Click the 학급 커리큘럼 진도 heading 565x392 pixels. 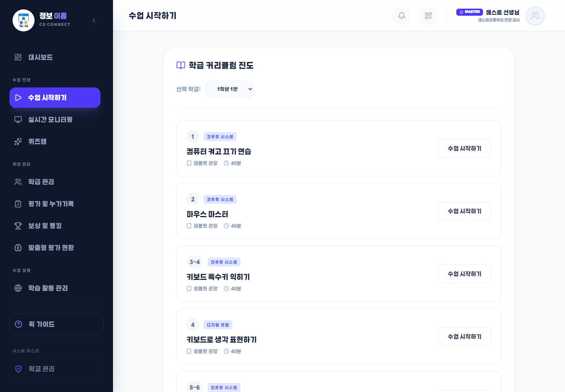(221, 65)
